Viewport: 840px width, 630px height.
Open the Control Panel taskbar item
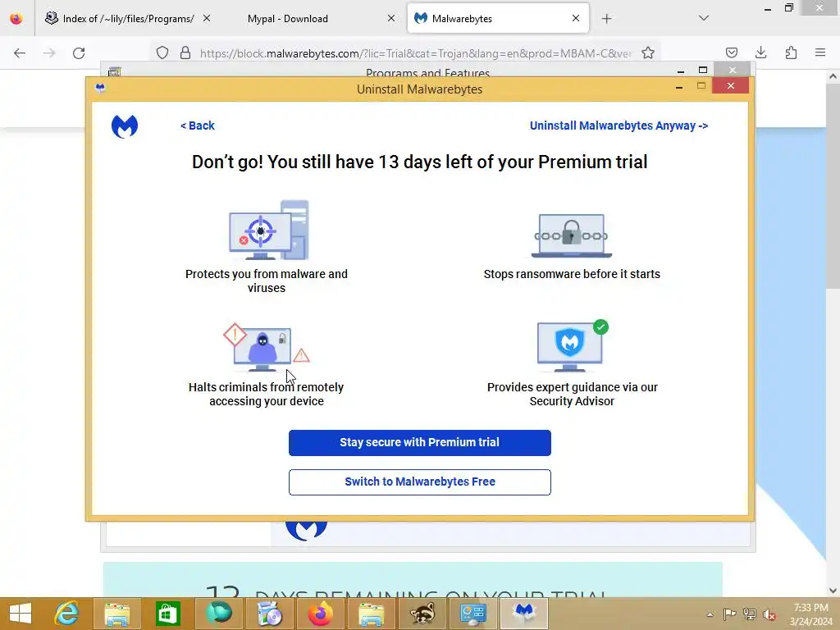coord(473,614)
